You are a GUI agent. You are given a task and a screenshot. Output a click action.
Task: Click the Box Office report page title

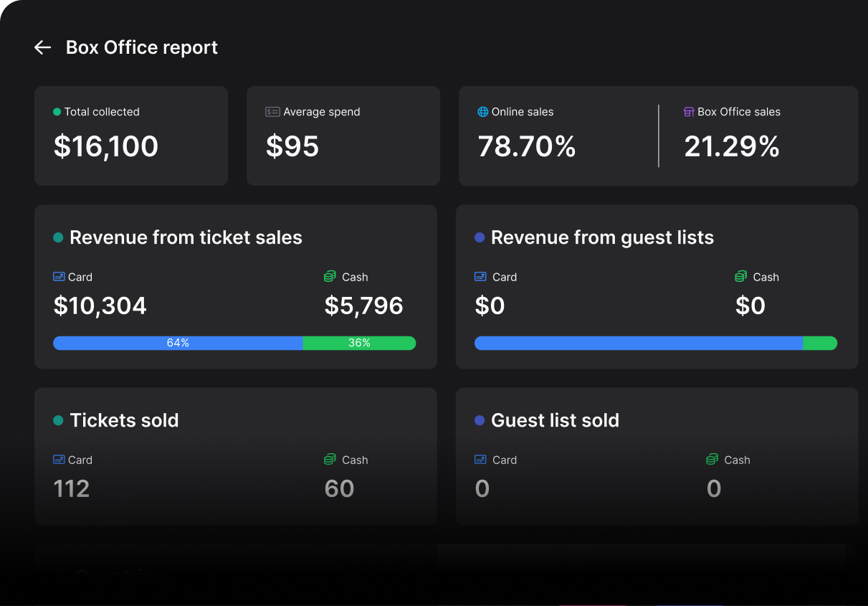click(x=142, y=47)
